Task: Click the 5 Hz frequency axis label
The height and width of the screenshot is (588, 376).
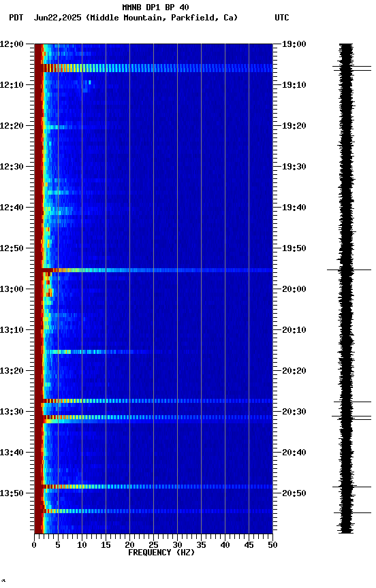Action: coord(58,545)
